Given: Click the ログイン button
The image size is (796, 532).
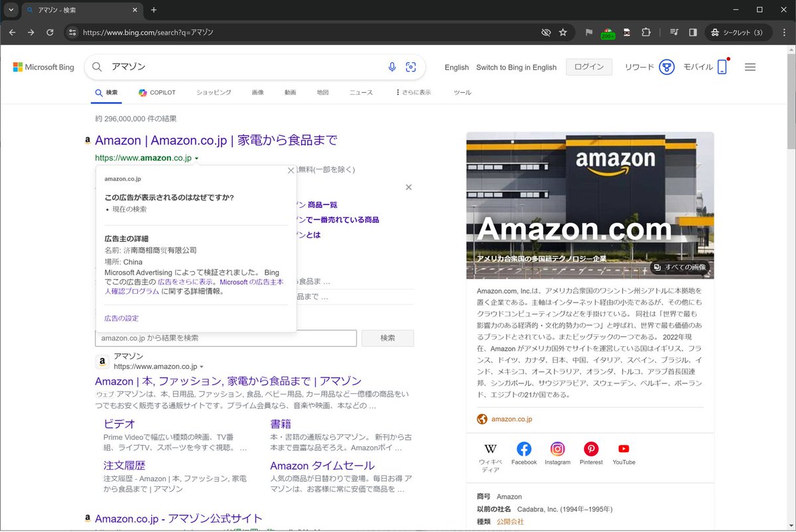Looking at the screenshot, I should coord(588,66).
